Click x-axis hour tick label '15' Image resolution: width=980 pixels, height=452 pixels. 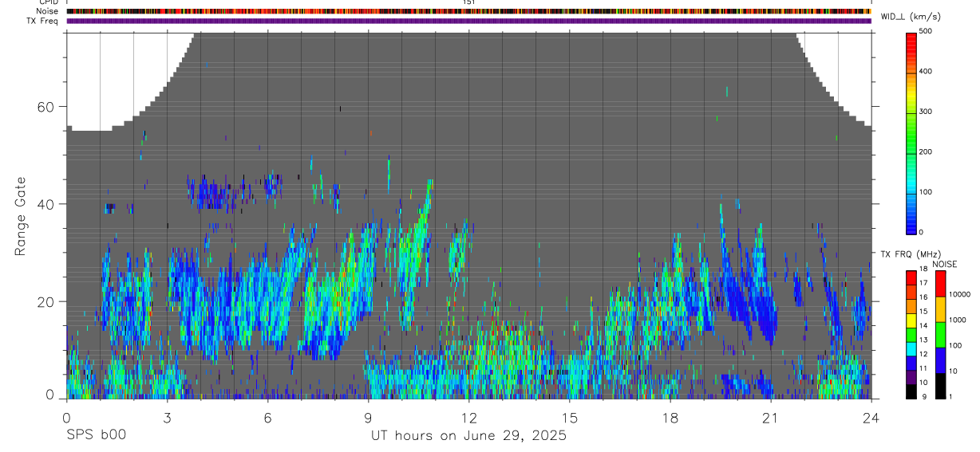tap(569, 418)
